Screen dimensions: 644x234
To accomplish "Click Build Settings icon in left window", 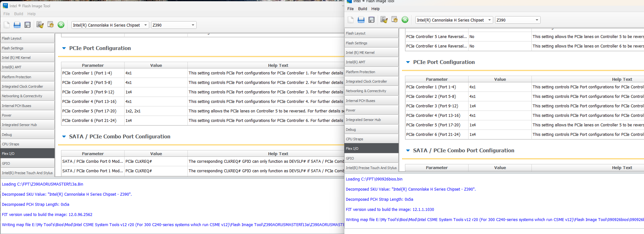I will [x=40, y=25].
